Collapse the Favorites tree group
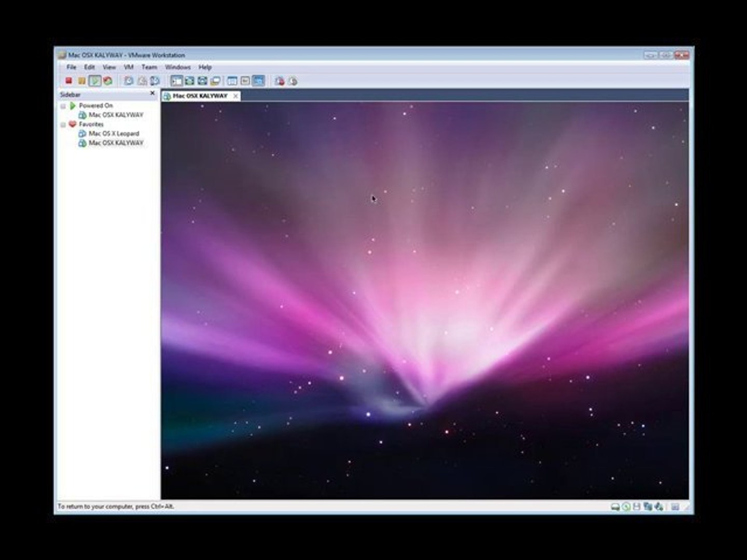 [63, 124]
